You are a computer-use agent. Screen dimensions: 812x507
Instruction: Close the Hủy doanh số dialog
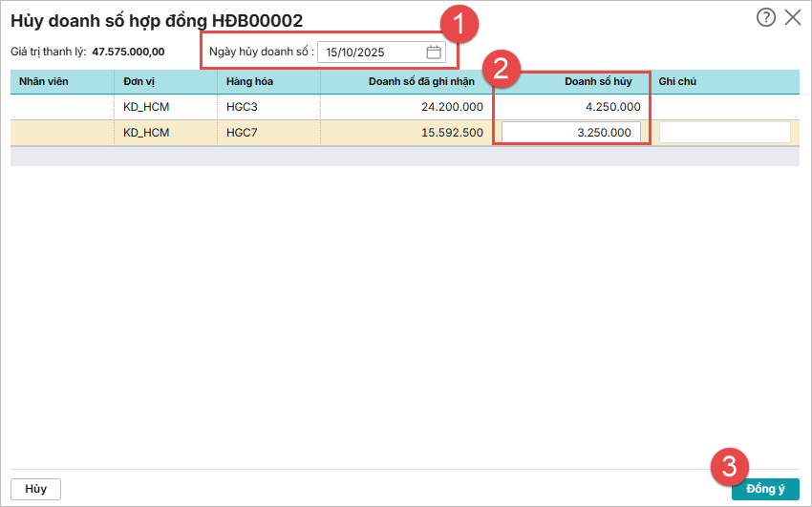point(792,17)
